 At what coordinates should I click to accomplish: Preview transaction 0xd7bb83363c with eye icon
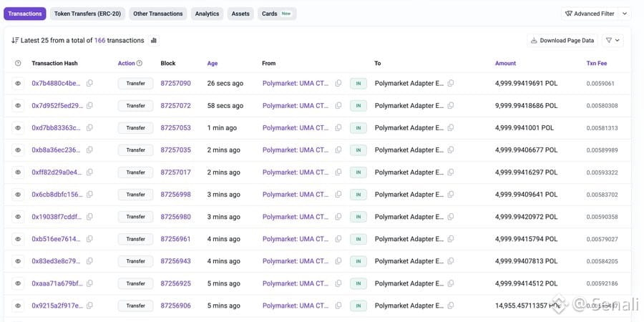click(18, 128)
